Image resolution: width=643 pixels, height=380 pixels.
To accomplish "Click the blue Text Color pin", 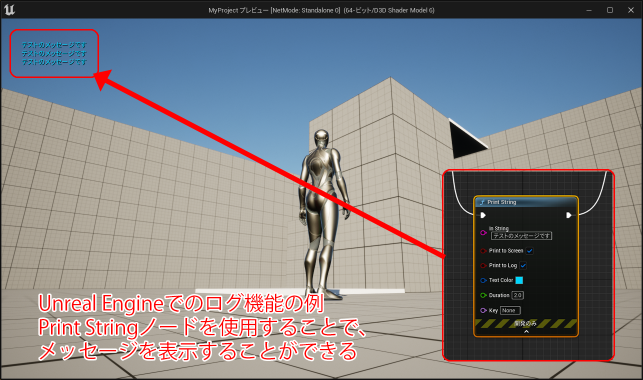I will pos(483,280).
